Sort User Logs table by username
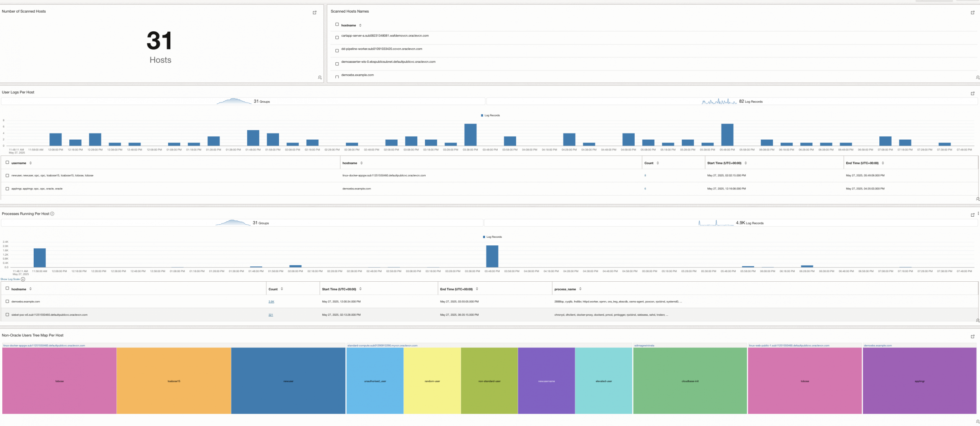980x426 pixels. point(31,163)
